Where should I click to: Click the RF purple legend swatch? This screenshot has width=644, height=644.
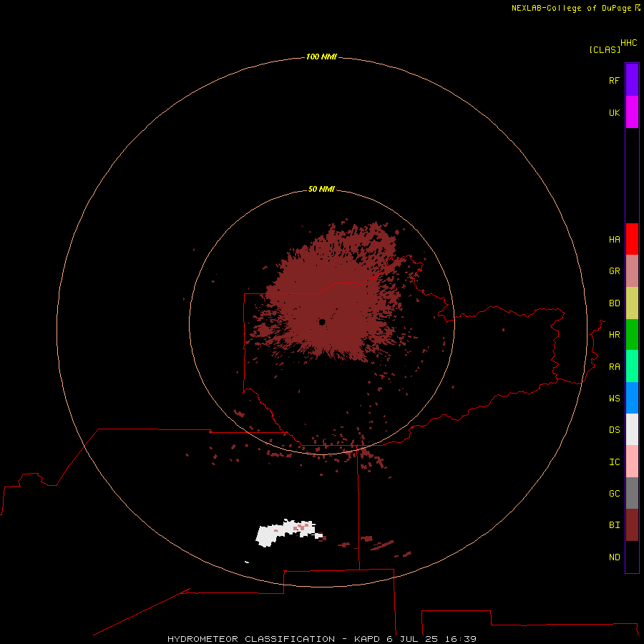(x=632, y=80)
